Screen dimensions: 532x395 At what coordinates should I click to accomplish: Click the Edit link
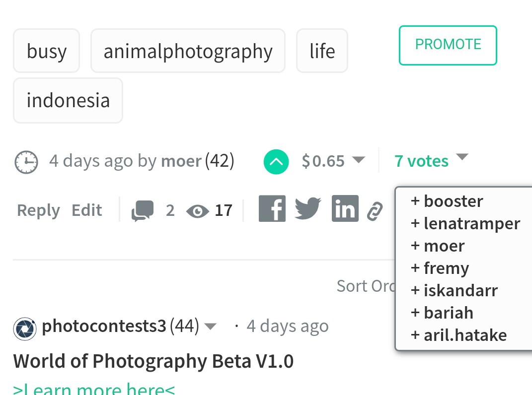pos(86,210)
